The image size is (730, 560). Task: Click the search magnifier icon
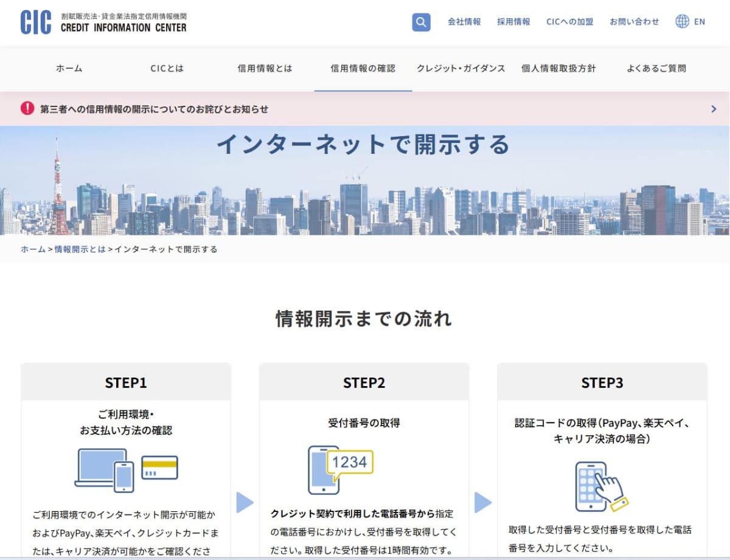coord(421,22)
